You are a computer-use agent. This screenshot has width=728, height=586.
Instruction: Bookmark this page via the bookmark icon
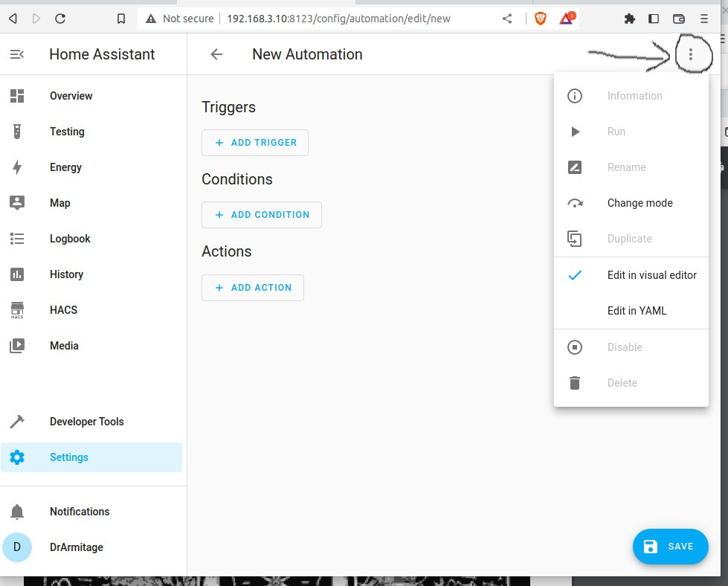click(121, 19)
